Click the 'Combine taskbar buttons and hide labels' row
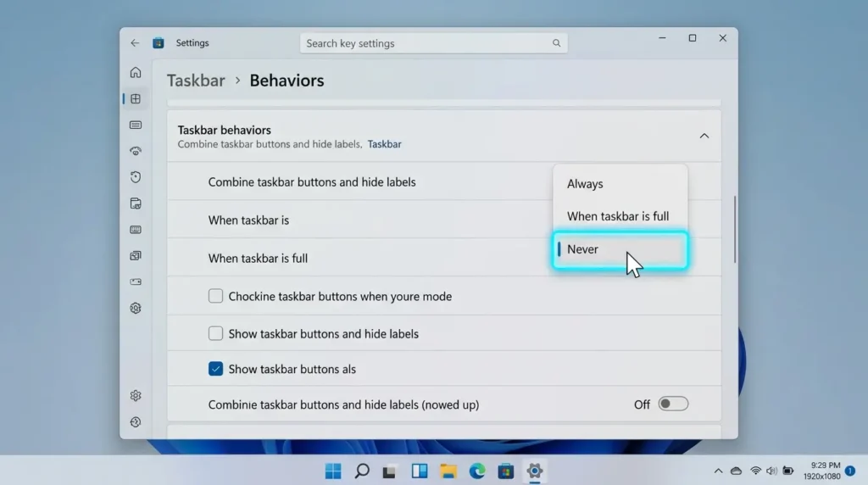 coord(444,182)
